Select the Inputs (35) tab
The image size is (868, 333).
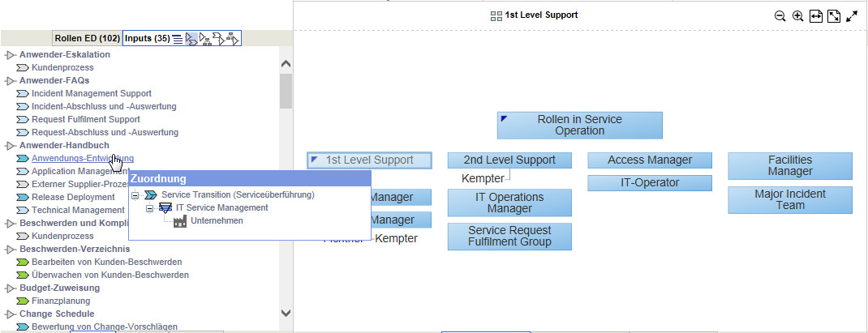[147, 38]
